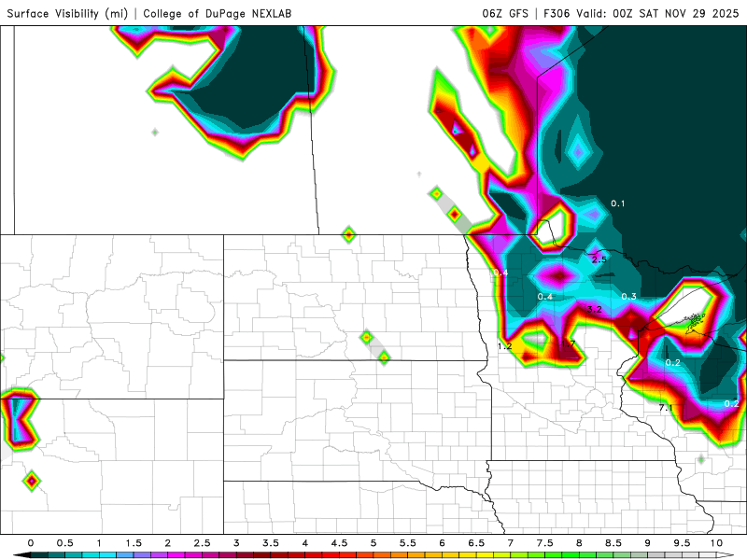Viewport: 747px width, 560px height.
Task: Click "College of DuPage NEXLAB" header text
Action: 218,13
